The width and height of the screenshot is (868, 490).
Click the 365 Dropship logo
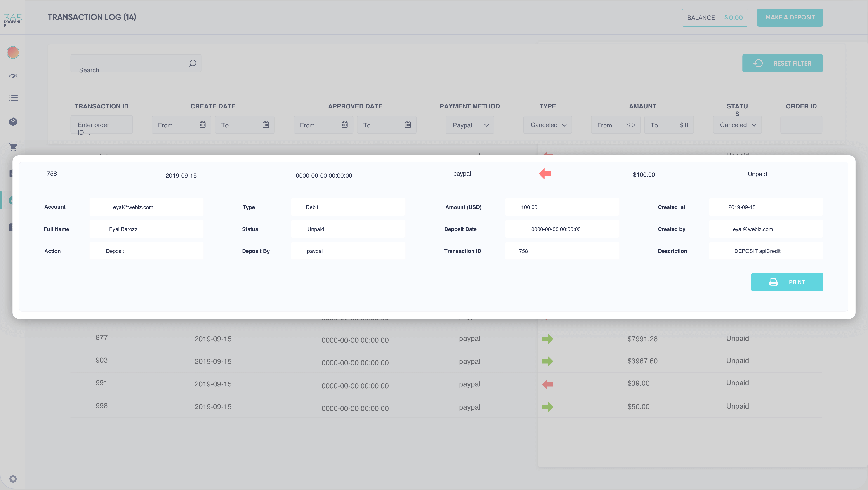point(12,20)
